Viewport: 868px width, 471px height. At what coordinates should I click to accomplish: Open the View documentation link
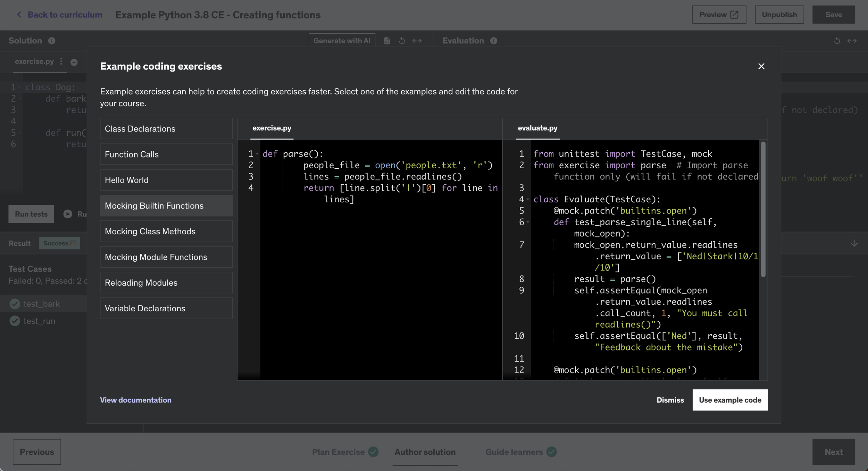[136, 400]
